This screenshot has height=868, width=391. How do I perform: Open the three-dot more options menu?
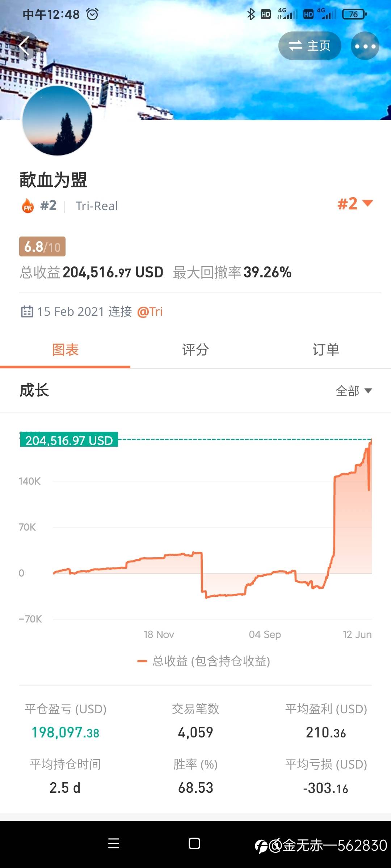point(365,46)
